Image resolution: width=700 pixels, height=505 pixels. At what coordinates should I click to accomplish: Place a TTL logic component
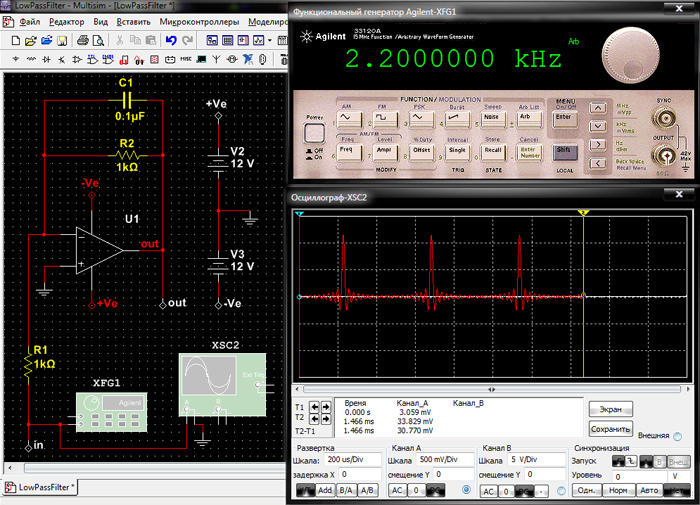click(x=92, y=59)
